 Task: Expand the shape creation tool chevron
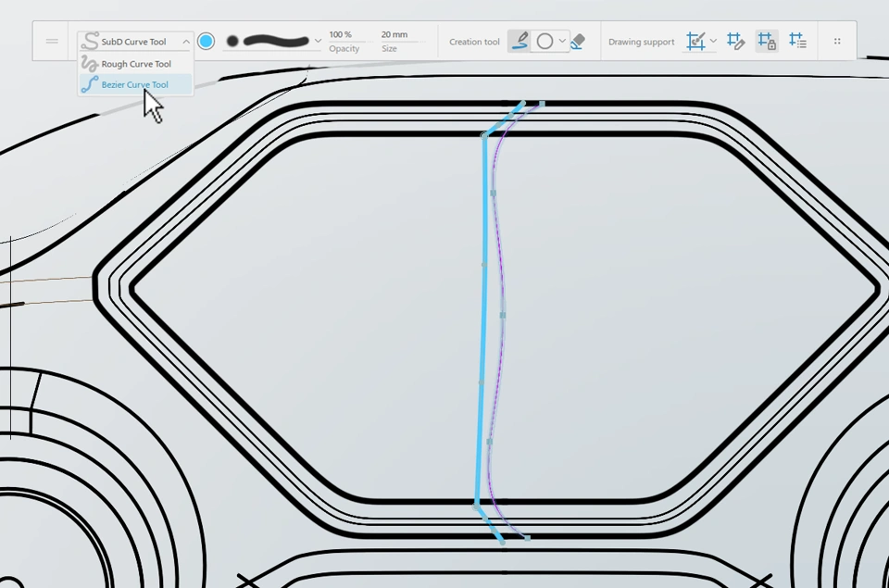coord(562,41)
